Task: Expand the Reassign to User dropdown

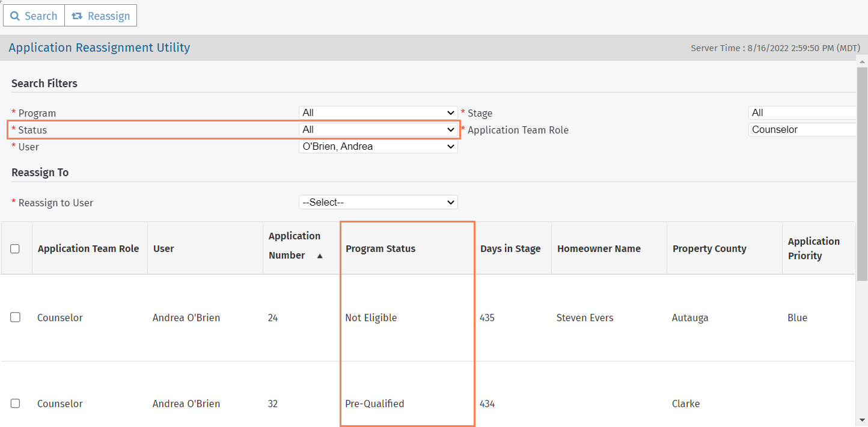Action: point(378,203)
